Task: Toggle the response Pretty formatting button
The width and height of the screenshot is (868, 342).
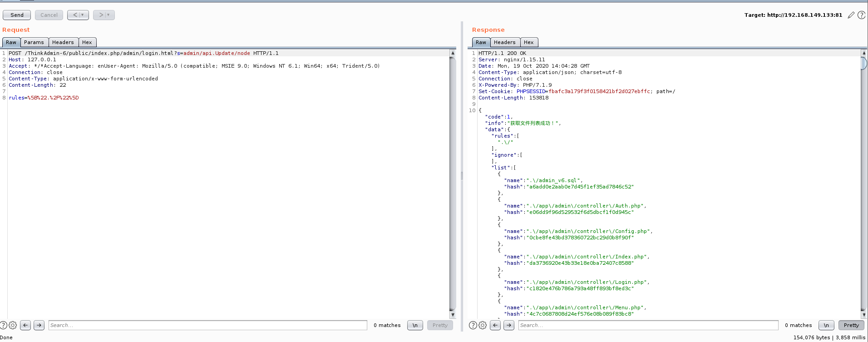Action: point(851,325)
